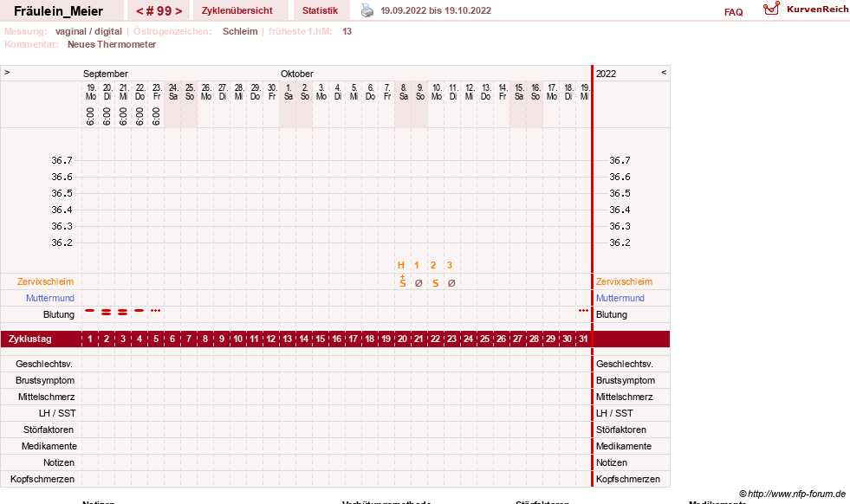
Task: Click the left Muttermund label
Action: tap(50, 298)
